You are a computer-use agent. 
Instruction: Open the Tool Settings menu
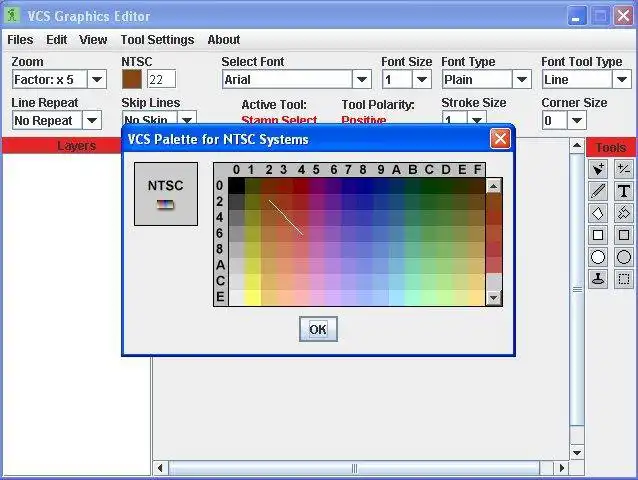(157, 40)
